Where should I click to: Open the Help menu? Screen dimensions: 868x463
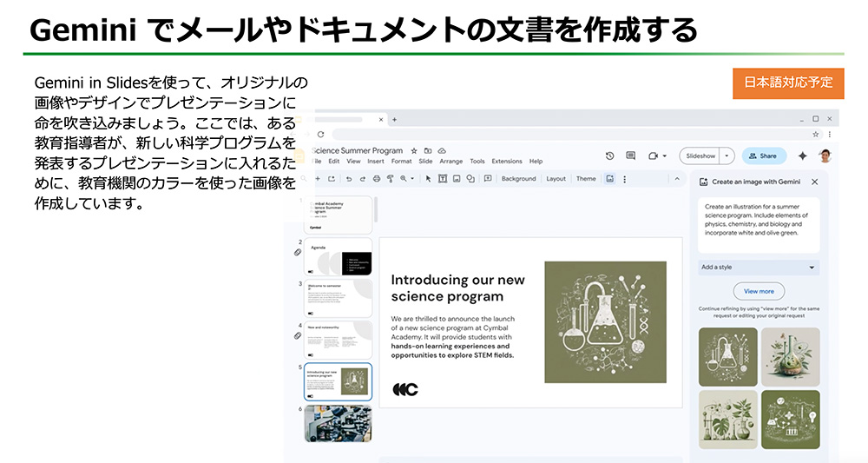(x=536, y=162)
